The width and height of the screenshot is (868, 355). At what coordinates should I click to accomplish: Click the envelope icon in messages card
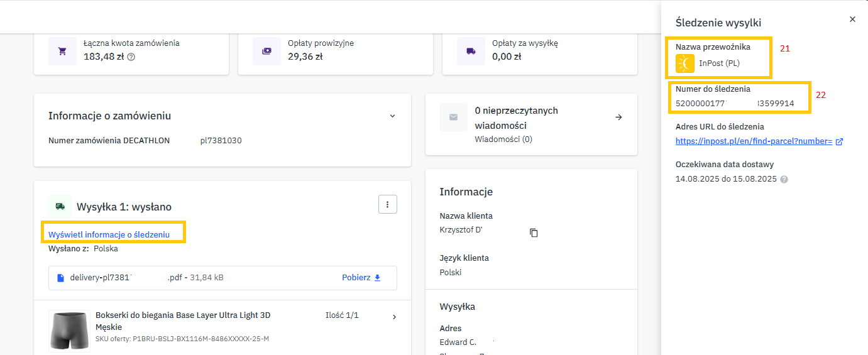point(453,117)
